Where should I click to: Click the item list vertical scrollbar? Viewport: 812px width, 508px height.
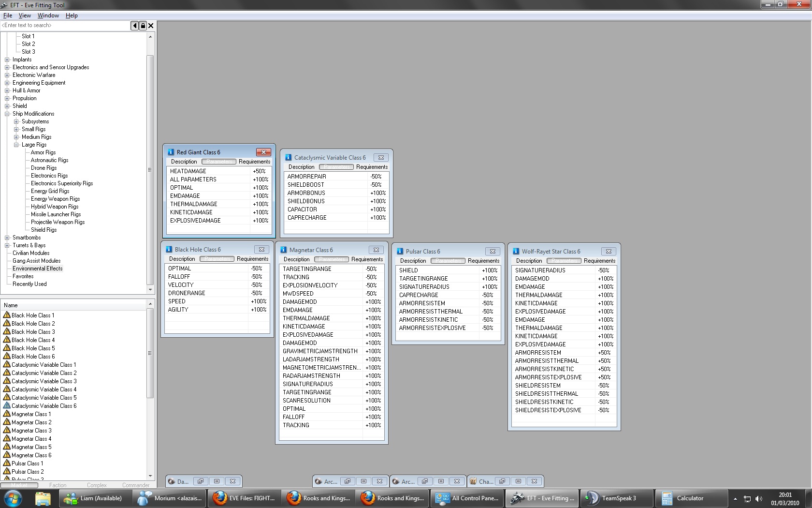(150, 389)
